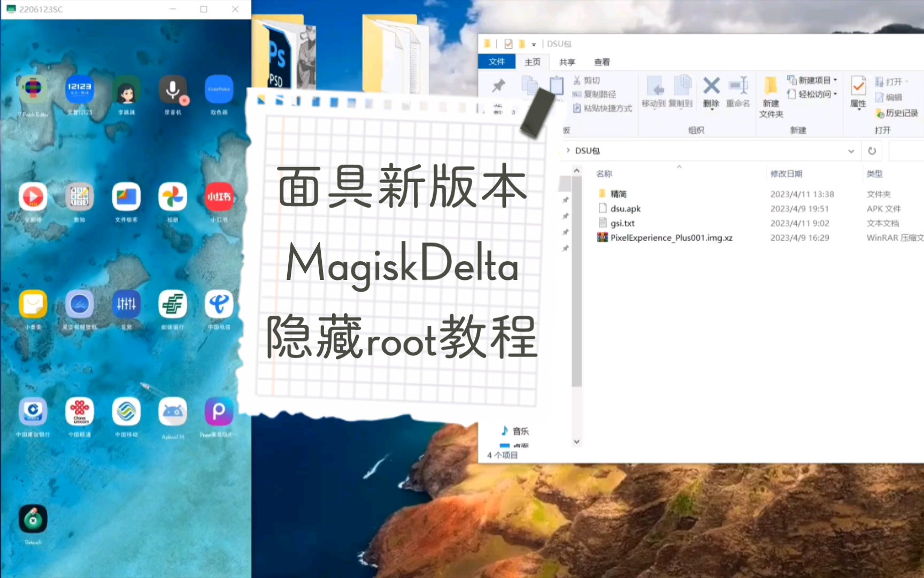
Task: Launch the 音效 equalizer app
Action: [x=126, y=304]
